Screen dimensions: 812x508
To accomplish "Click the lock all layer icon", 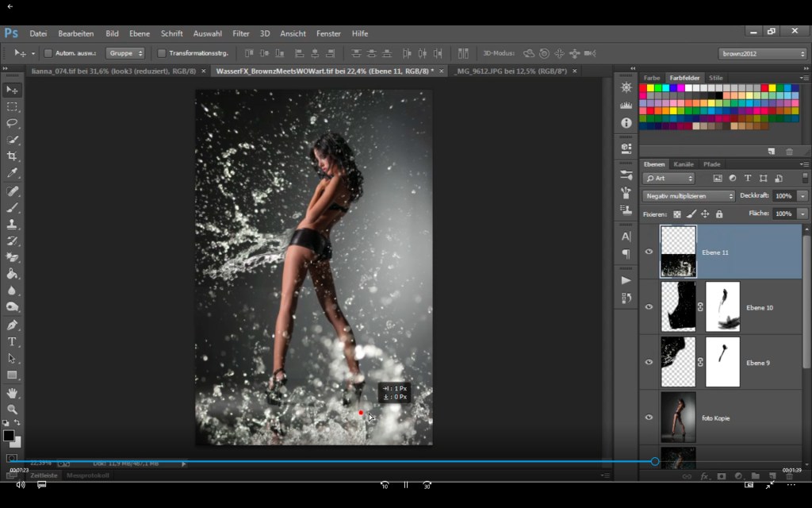I will point(719,214).
